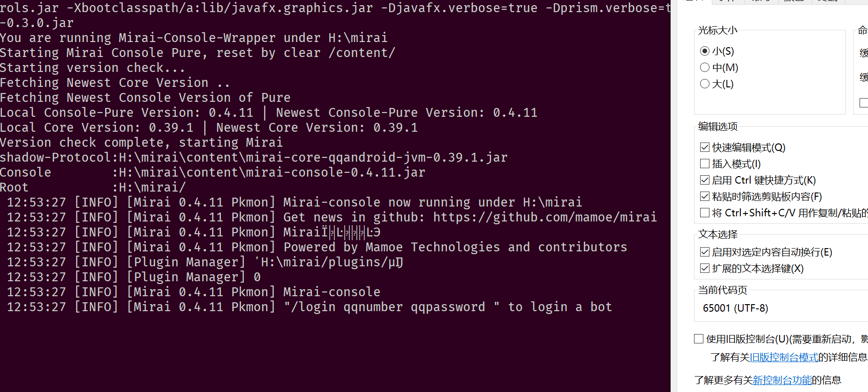Click the 小(S) cursor size radio button
The height and width of the screenshot is (392, 868).
pos(705,51)
